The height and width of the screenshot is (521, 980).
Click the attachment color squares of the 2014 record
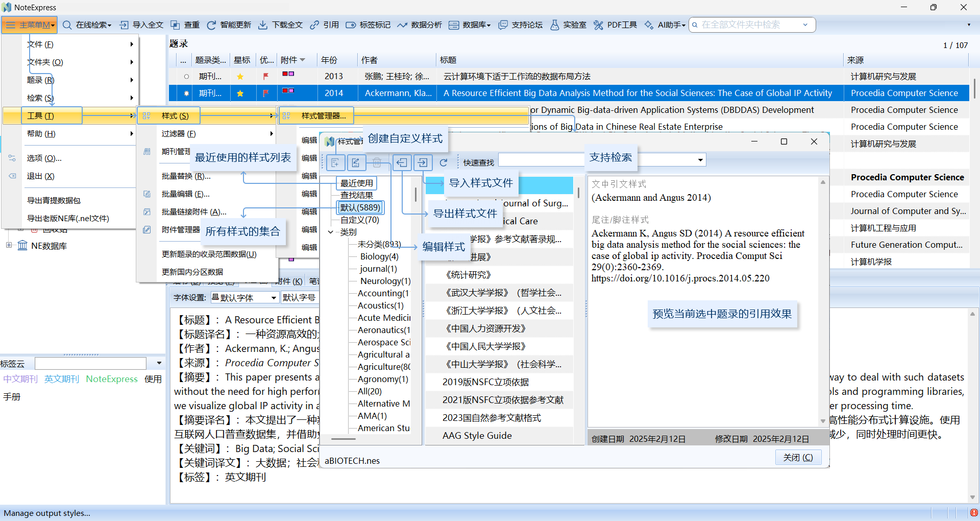(x=288, y=91)
